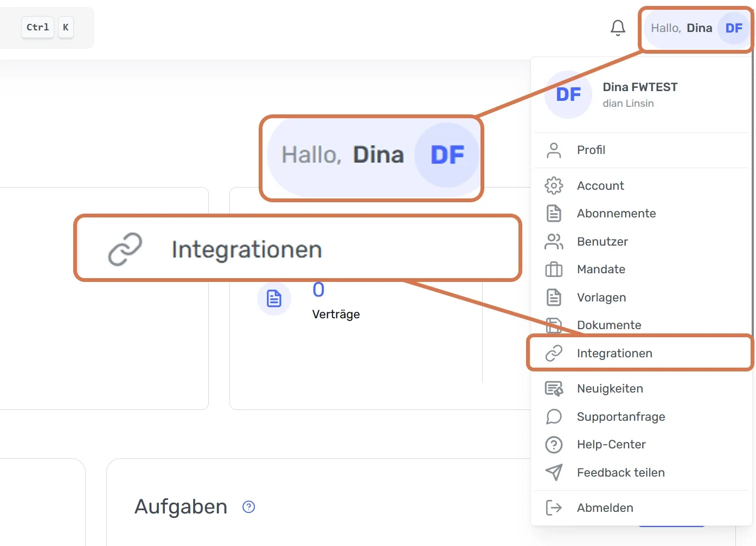Click the Abmelden logout arrow icon
Screen dimensions: 756x546
click(554, 508)
